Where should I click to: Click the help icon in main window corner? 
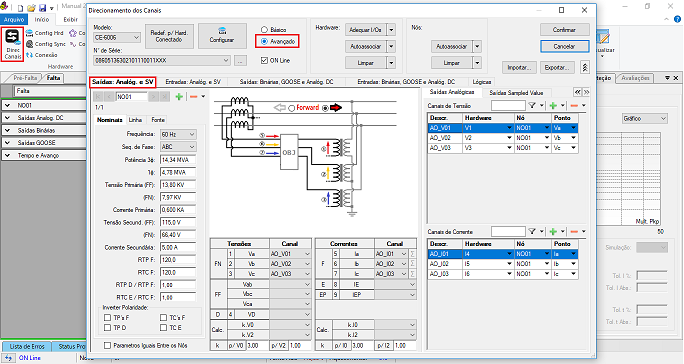coord(677,19)
